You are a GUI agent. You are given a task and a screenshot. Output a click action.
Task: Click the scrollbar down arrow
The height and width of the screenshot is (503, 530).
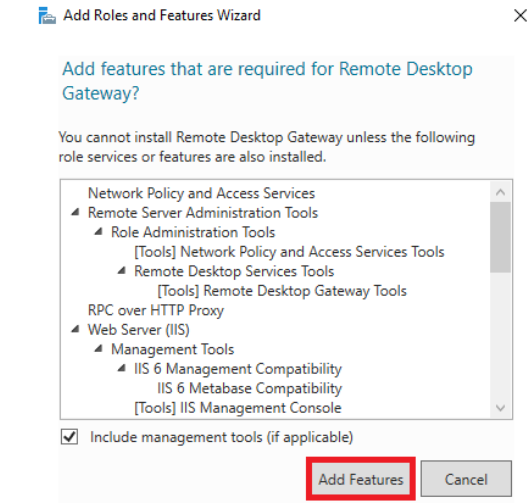point(500,408)
